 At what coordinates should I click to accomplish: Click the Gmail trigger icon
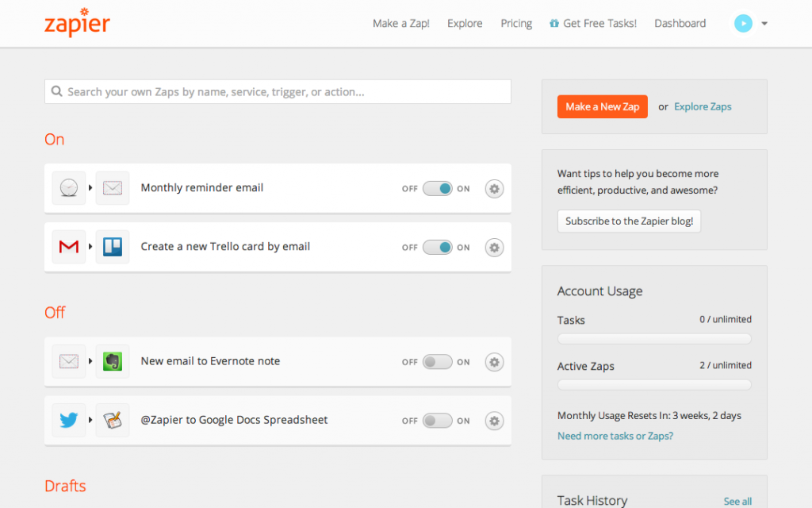(69, 247)
